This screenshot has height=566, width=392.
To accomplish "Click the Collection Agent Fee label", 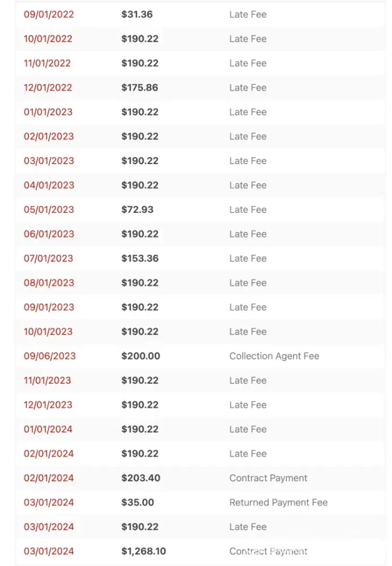I will click(274, 356).
